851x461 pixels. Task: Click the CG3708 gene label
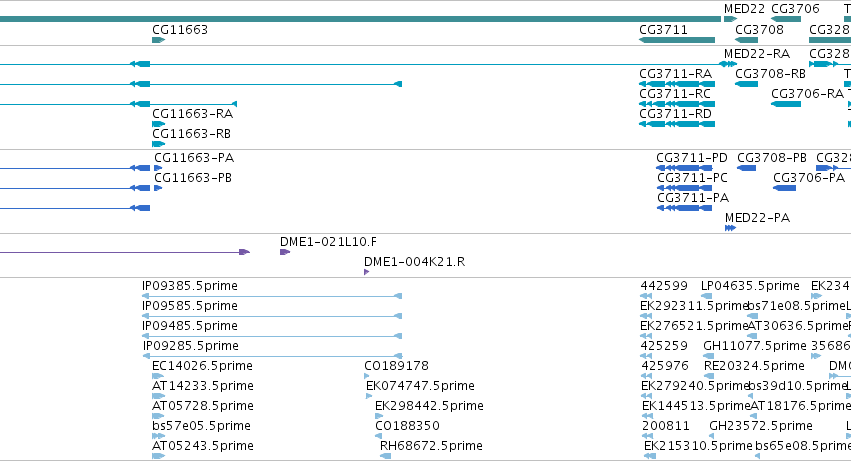point(759,30)
